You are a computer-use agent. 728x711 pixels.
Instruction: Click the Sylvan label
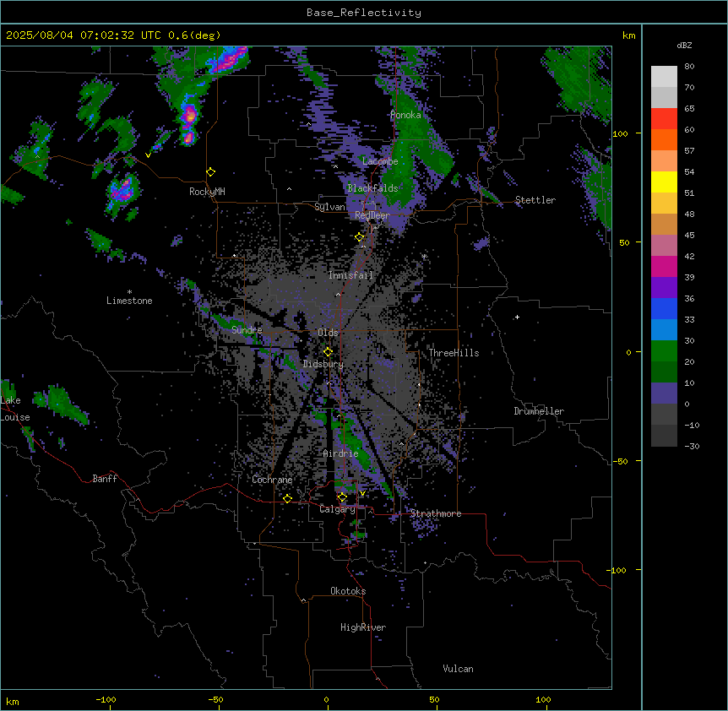tap(329, 207)
